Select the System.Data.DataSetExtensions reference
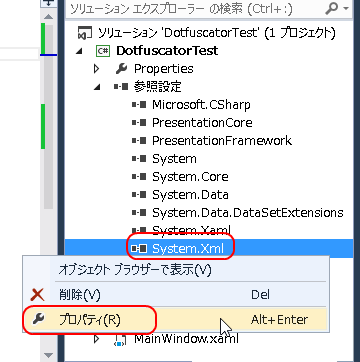 point(248,213)
